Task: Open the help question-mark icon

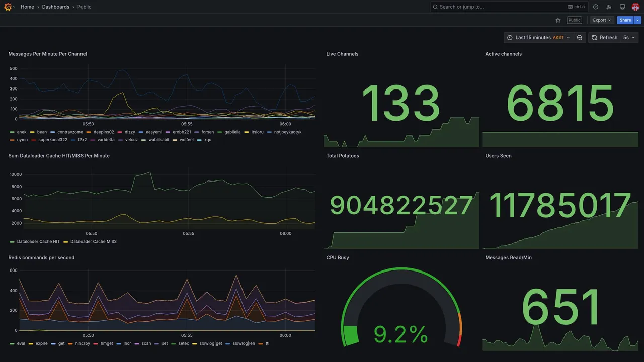Action: [596, 7]
